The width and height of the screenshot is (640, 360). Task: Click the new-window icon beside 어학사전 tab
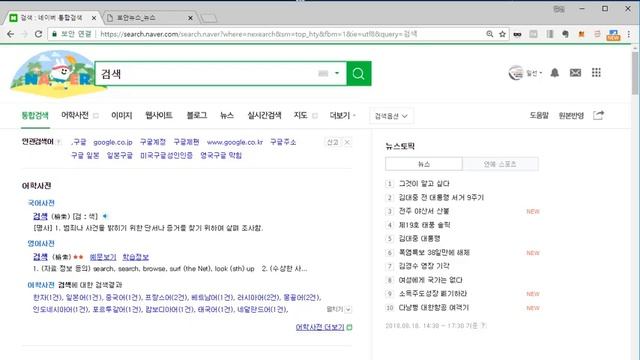(x=96, y=116)
